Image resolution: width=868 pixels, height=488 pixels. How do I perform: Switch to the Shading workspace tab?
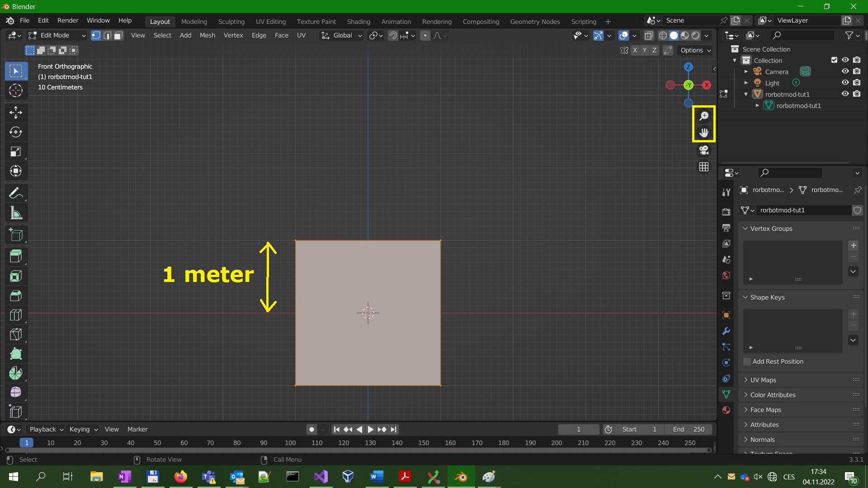[359, 21]
